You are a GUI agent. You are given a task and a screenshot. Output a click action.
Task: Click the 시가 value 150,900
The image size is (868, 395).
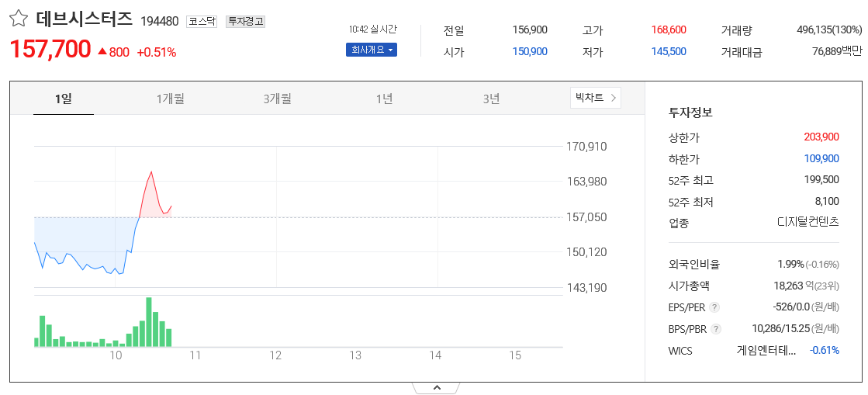pyautogui.click(x=530, y=51)
